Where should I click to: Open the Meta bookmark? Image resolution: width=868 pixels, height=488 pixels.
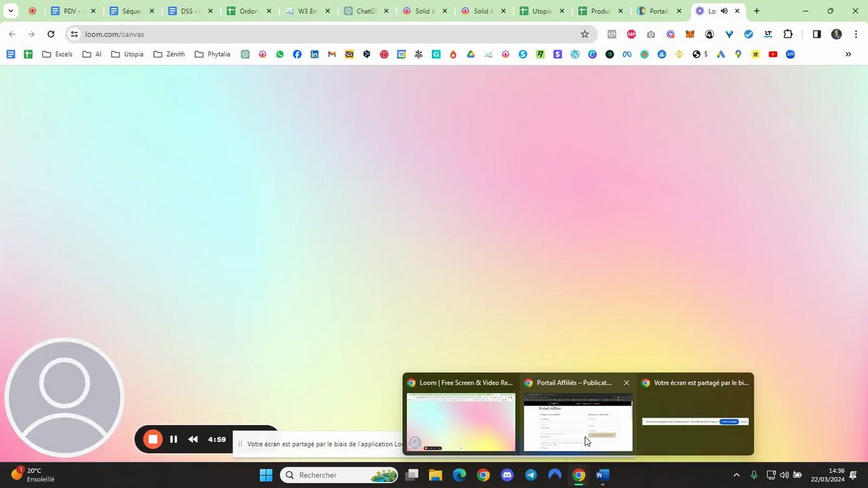[627, 54]
